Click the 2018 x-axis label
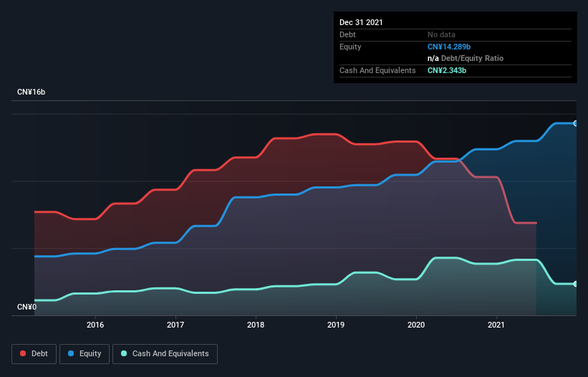Image resolution: width=588 pixels, height=377 pixels. tap(256, 325)
